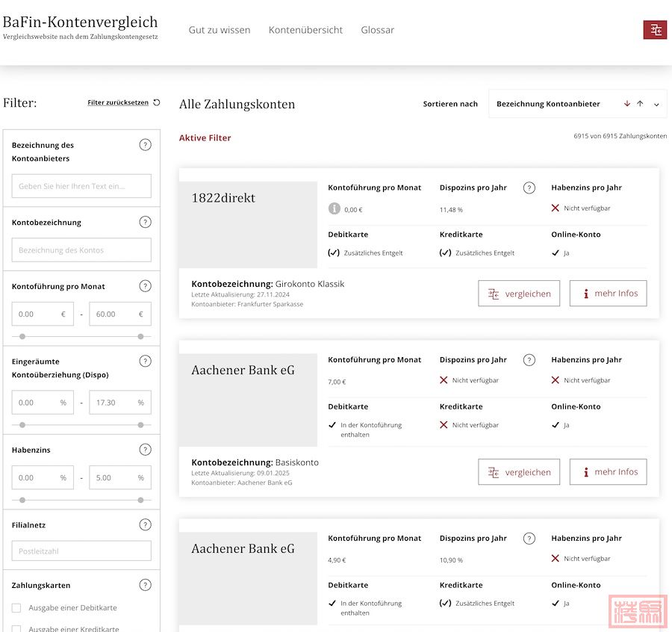Focus the Postleitzahl input field
Viewport: 672px width, 632px height.
[x=81, y=551]
